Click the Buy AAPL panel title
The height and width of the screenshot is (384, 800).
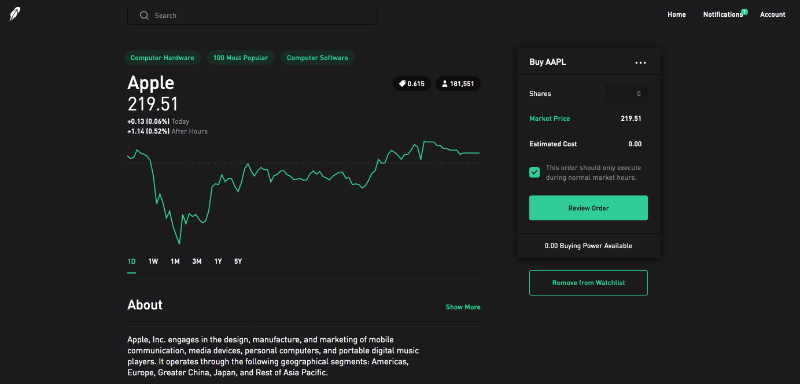pyautogui.click(x=547, y=63)
